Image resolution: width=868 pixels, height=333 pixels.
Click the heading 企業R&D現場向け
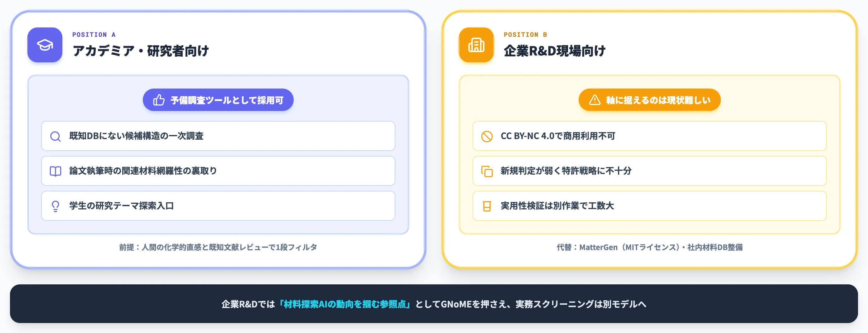554,51
